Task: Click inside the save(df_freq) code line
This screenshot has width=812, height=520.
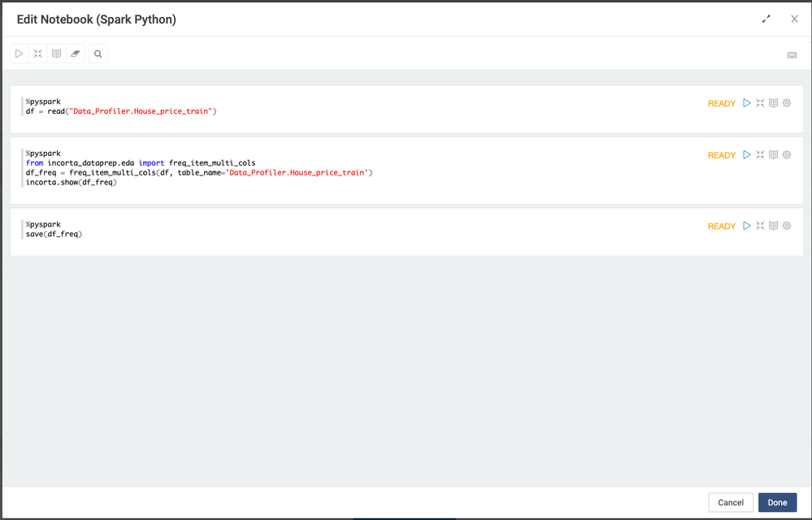Action: (x=54, y=234)
